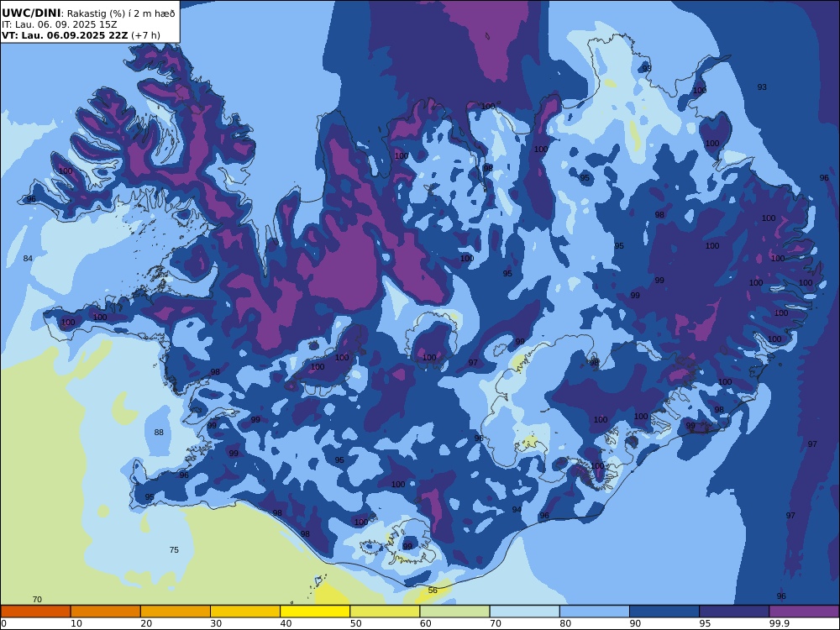
Task: Click the "75" humidity value on the map
Action: pos(174,549)
